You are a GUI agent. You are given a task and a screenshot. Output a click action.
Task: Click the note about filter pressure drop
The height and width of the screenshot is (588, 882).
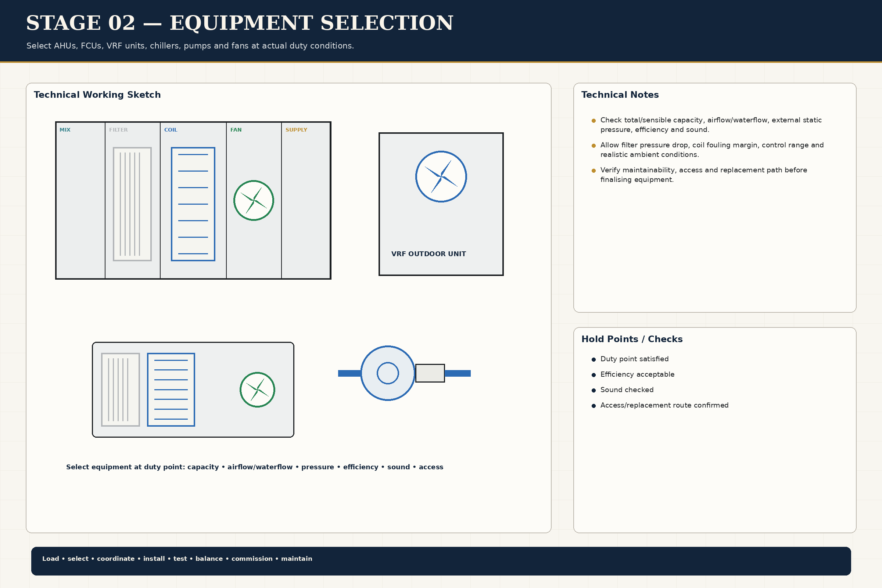pyautogui.click(x=712, y=150)
